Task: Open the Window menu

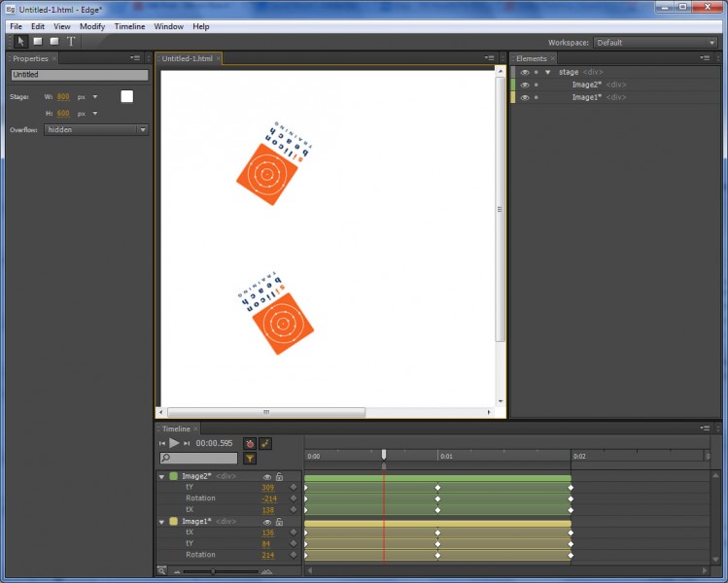Action: pyautogui.click(x=168, y=26)
